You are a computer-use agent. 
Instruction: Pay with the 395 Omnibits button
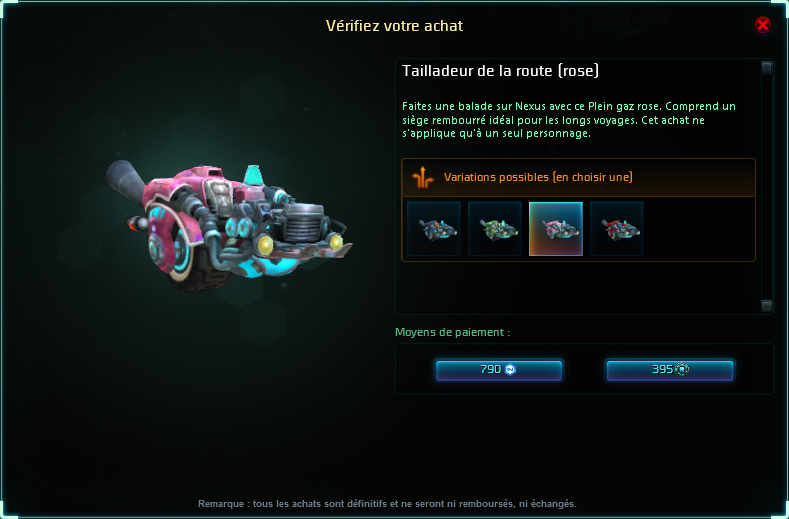click(x=670, y=370)
